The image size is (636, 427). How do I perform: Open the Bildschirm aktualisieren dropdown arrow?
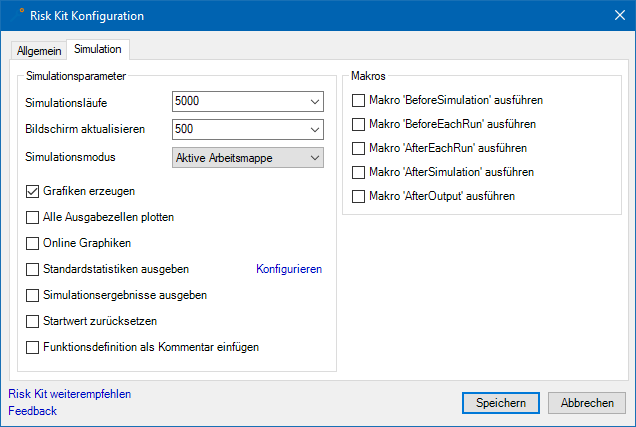[x=315, y=129]
